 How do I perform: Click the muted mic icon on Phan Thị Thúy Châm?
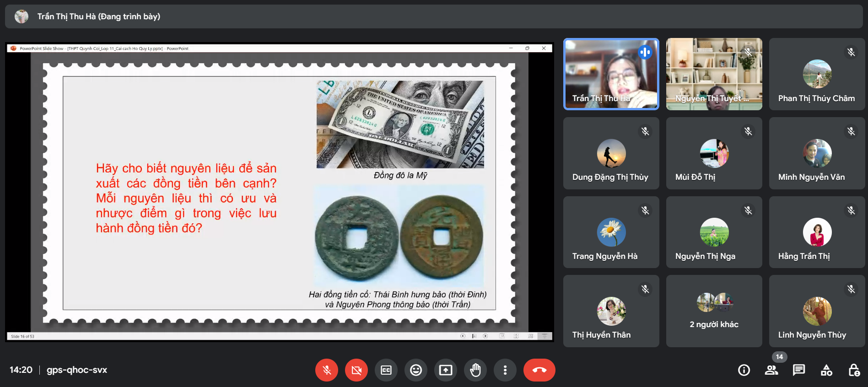[x=851, y=52]
